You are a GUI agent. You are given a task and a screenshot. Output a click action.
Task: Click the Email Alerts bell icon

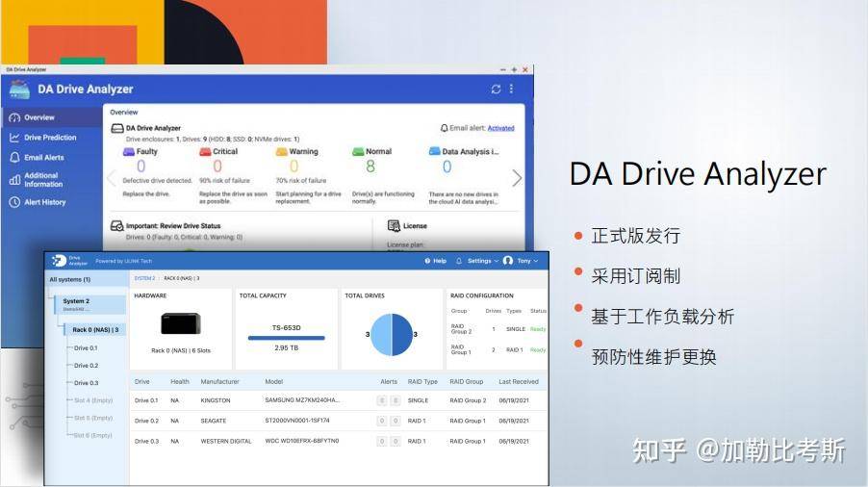[x=14, y=158]
